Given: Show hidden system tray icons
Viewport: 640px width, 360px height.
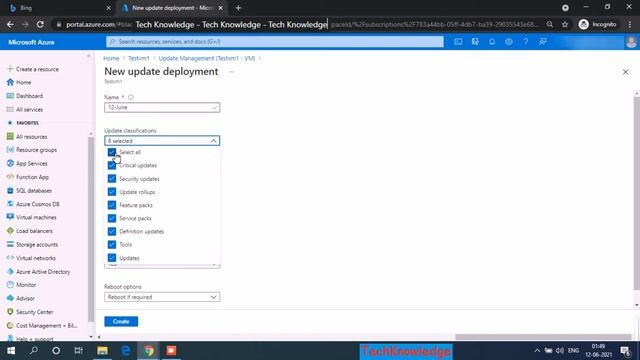Looking at the screenshot, I should (537, 351).
